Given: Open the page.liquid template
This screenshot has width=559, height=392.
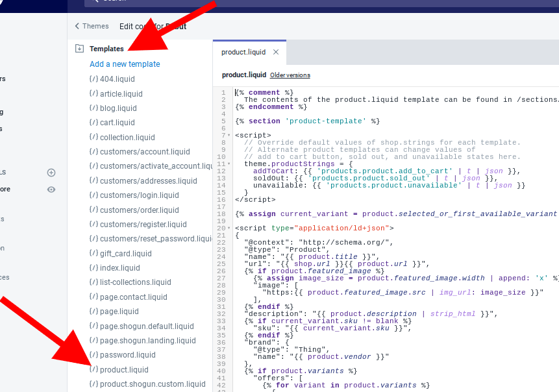Looking at the screenshot, I should (x=114, y=312).
